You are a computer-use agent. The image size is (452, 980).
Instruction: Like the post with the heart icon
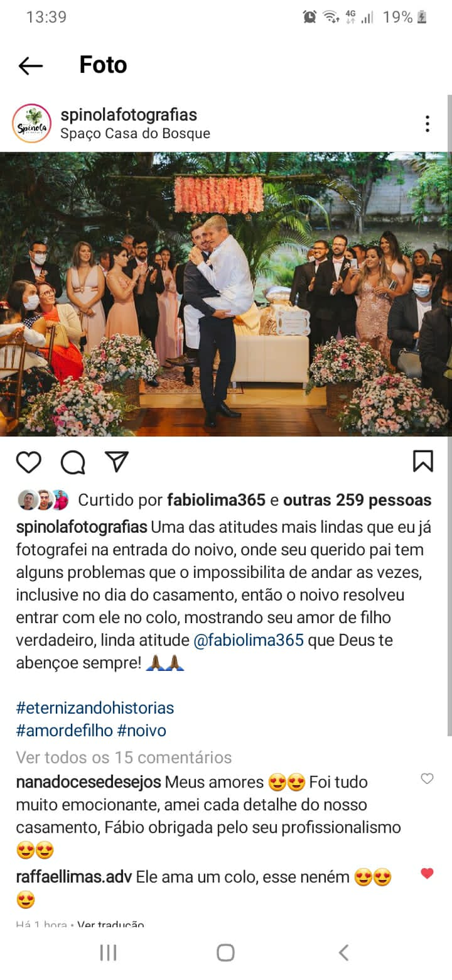pos(29,462)
